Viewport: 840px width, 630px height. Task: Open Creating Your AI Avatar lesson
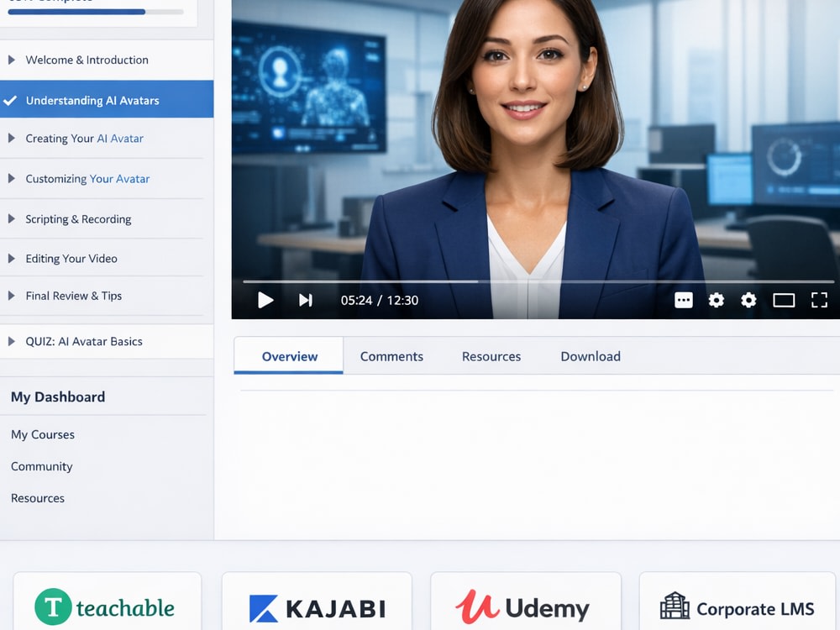(107, 139)
